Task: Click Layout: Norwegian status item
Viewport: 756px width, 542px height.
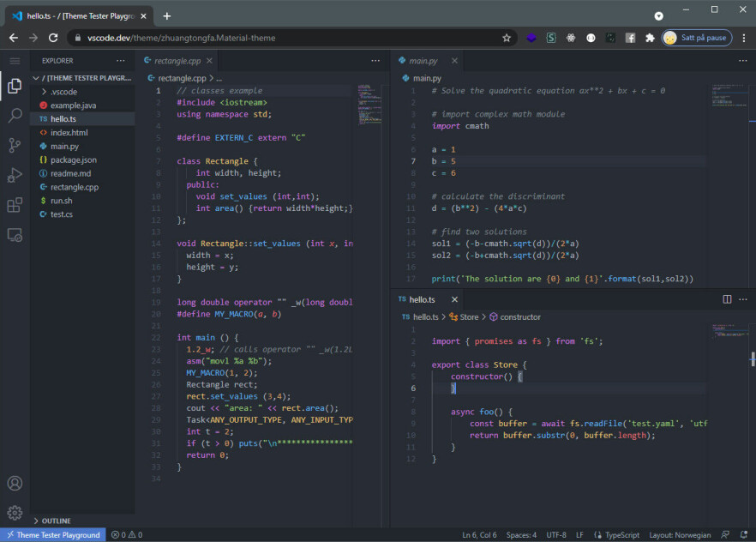Action: (x=680, y=535)
